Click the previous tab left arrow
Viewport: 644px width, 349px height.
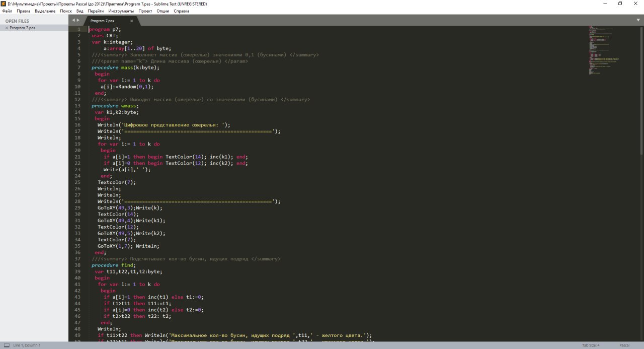73,21
